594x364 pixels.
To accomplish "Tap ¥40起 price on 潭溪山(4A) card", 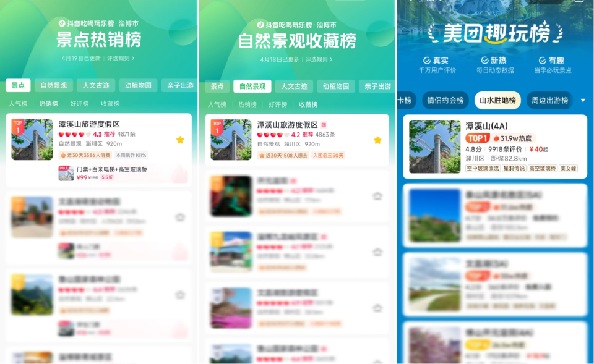I will 539,150.
